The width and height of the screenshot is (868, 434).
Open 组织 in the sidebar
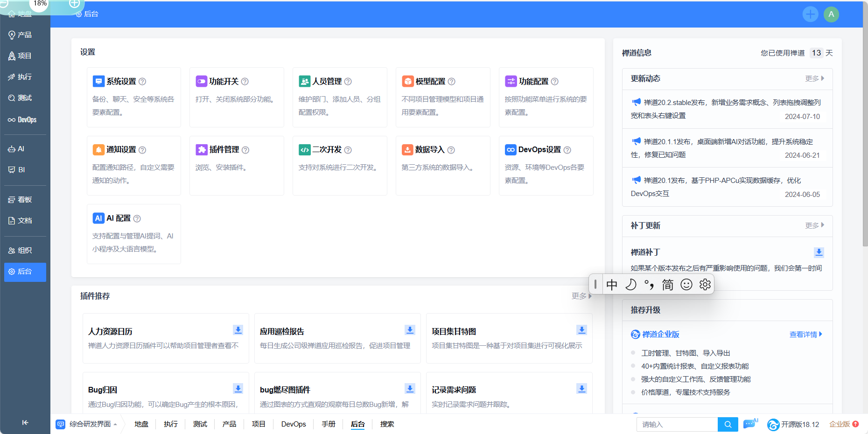[x=25, y=250]
